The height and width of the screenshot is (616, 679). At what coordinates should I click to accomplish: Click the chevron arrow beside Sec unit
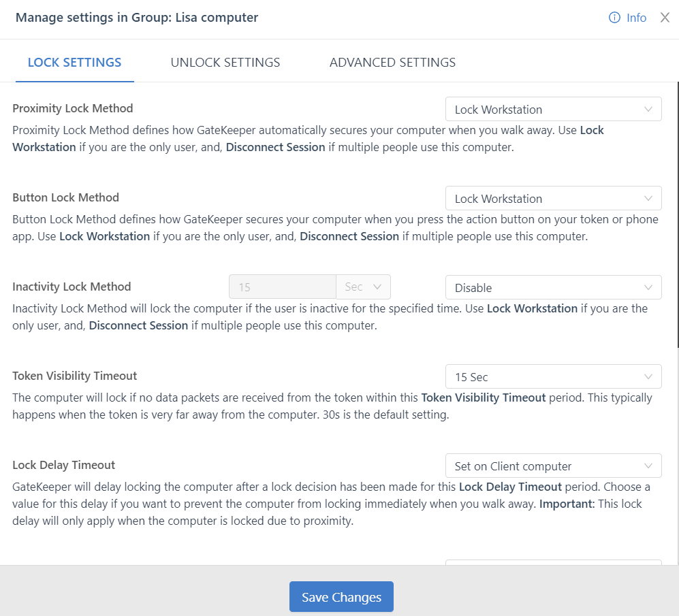377,287
